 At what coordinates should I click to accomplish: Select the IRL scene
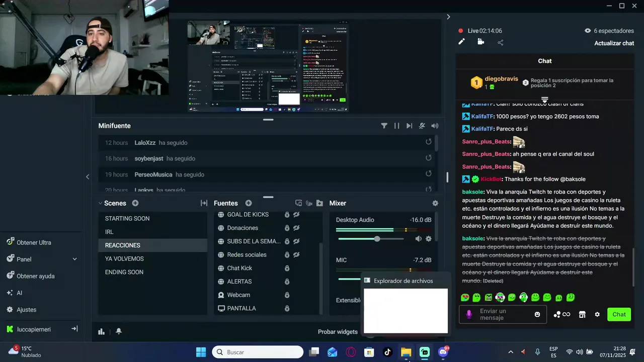[152, 232]
